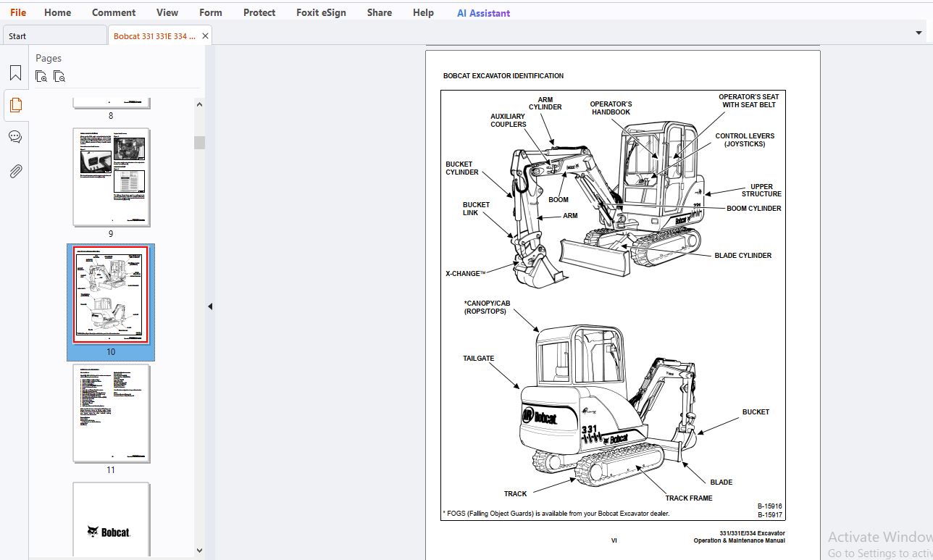Image resolution: width=933 pixels, height=560 pixels.
Task: Switch to the Start document tab
Action: tap(54, 35)
